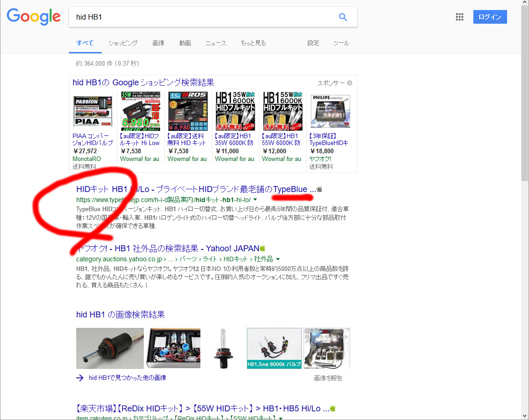The width and height of the screenshot is (529, 420).
Task: Open the 設定 menu
Action: (313, 43)
